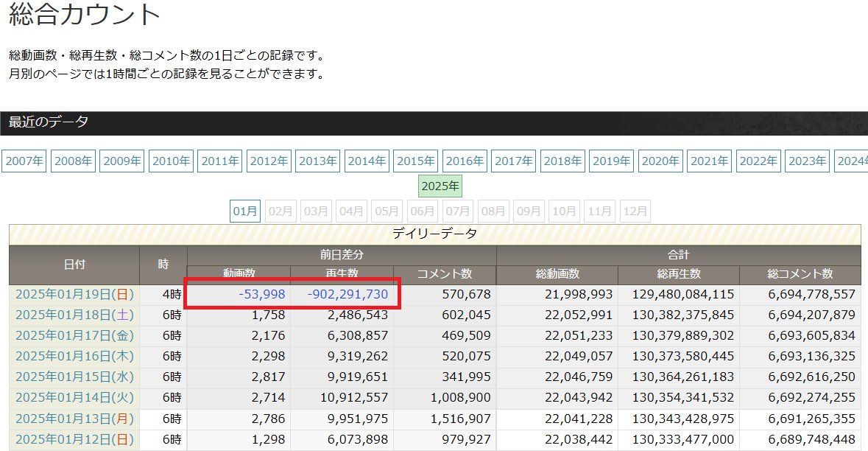Open the 2007年 year tab
868x451 pixels.
coord(24,161)
